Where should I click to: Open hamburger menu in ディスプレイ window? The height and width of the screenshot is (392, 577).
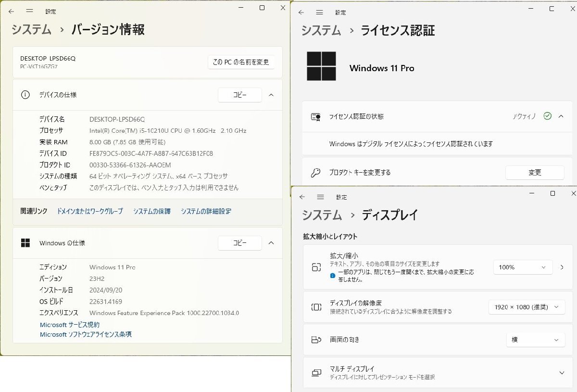tap(320, 197)
